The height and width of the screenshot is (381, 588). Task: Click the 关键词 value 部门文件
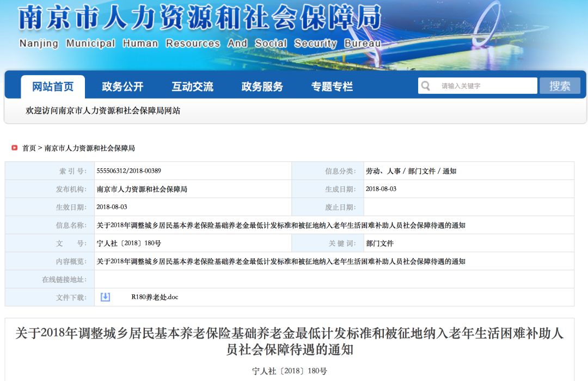(379, 243)
